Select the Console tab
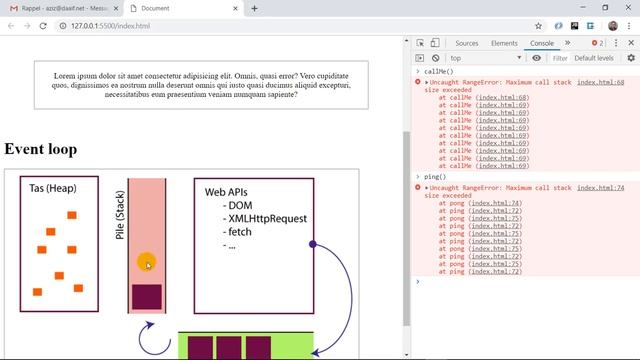The width and height of the screenshot is (640, 360). (542, 43)
